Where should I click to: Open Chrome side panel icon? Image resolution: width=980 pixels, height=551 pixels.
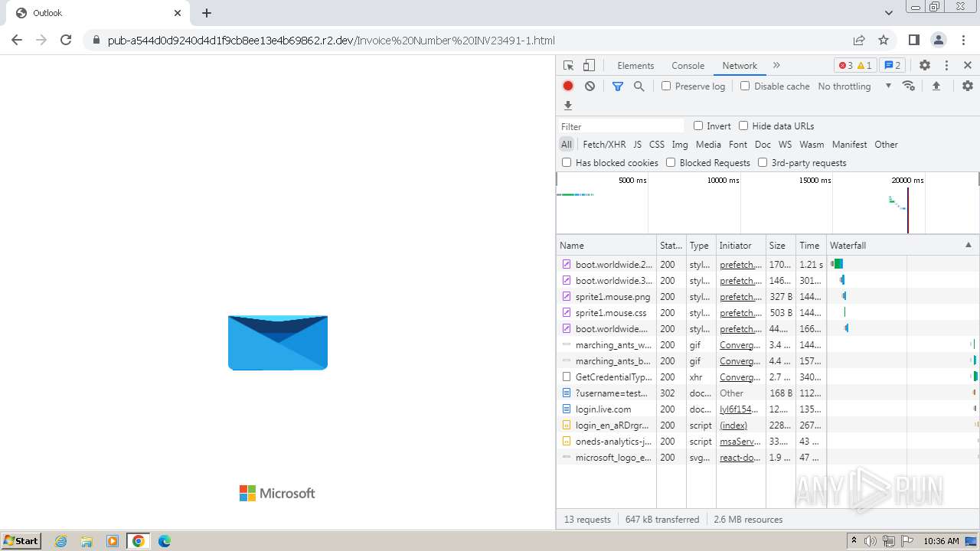[914, 40]
